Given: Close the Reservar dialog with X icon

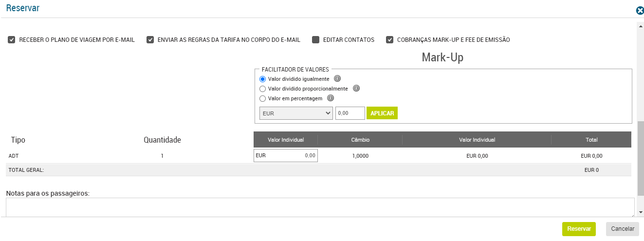Looking at the screenshot, I should coord(640,11).
